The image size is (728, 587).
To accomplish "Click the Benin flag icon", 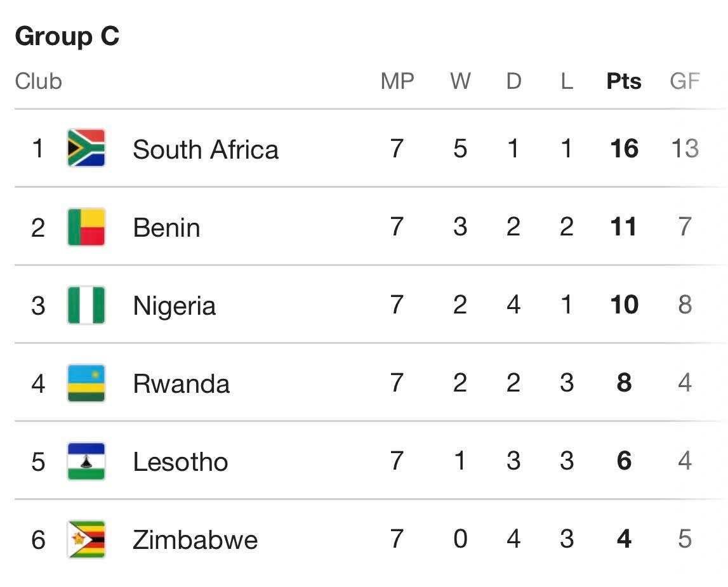I will coord(86,227).
